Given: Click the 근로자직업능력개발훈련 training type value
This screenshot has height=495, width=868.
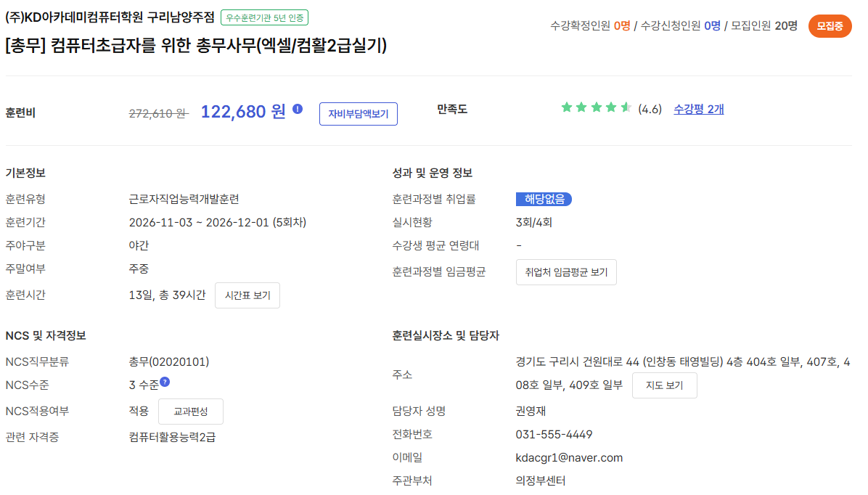Looking at the screenshot, I should [184, 200].
